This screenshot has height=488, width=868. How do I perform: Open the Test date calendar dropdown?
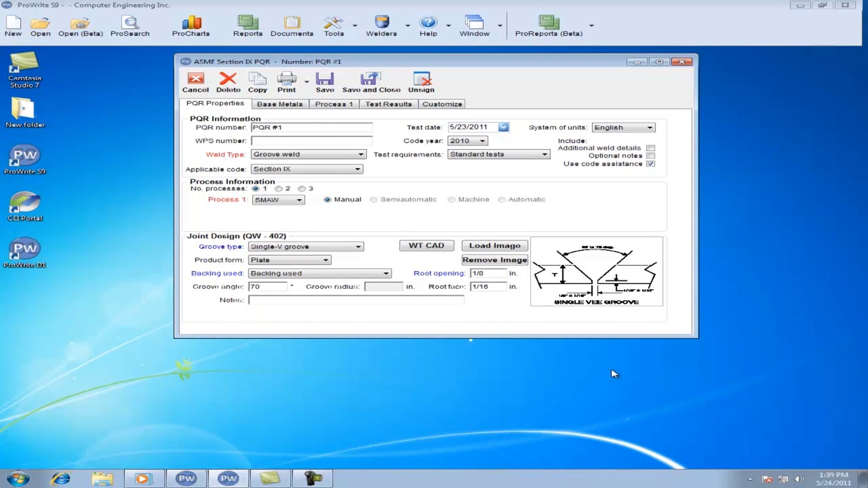tap(503, 127)
